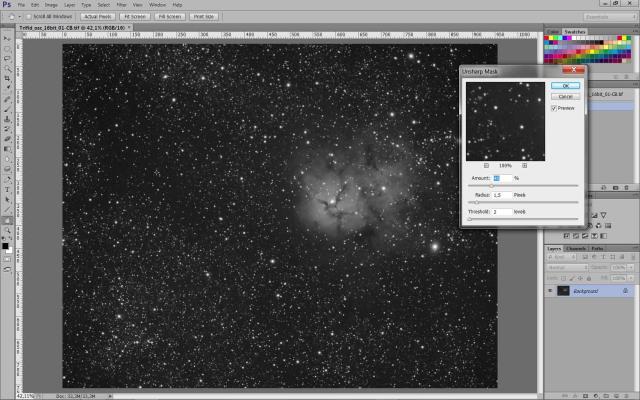This screenshot has height=400, width=640.
Task: Click the Actual Pixels button
Action: [97, 17]
